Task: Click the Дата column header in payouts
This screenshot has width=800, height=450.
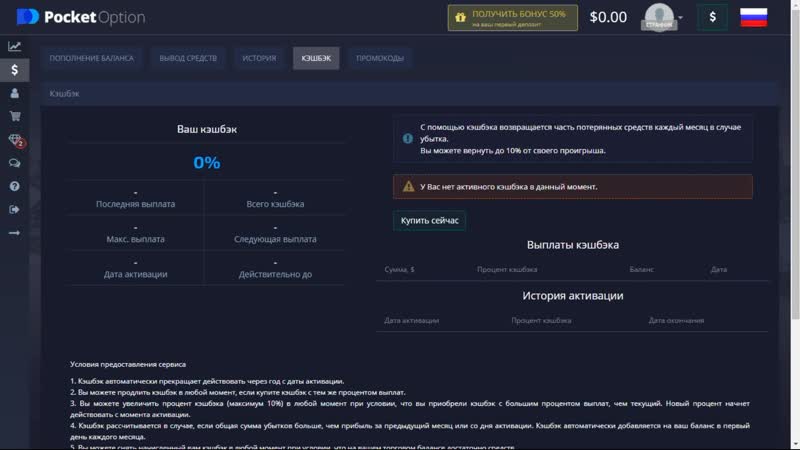Action: coord(718,269)
